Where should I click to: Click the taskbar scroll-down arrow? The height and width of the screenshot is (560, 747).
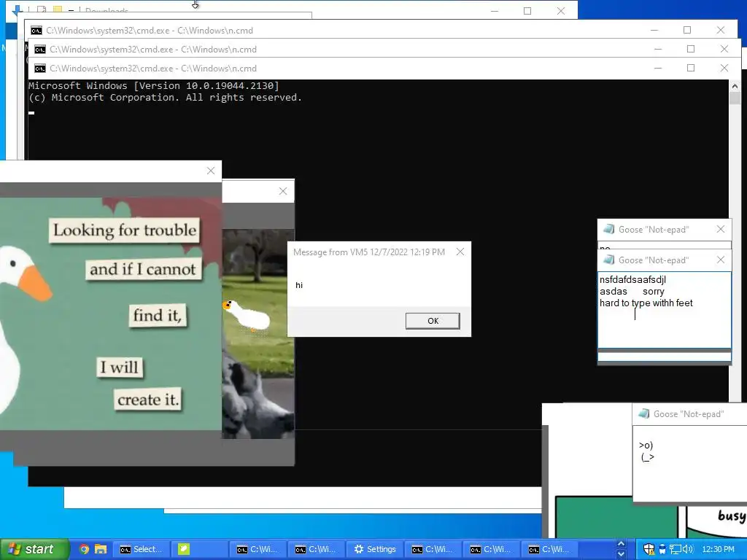[622, 554]
